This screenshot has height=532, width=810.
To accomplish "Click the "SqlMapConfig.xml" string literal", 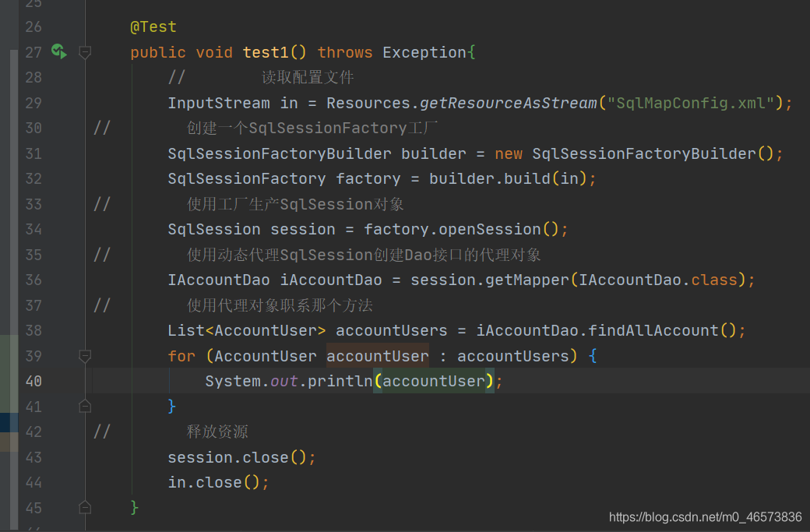I will [690, 103].
